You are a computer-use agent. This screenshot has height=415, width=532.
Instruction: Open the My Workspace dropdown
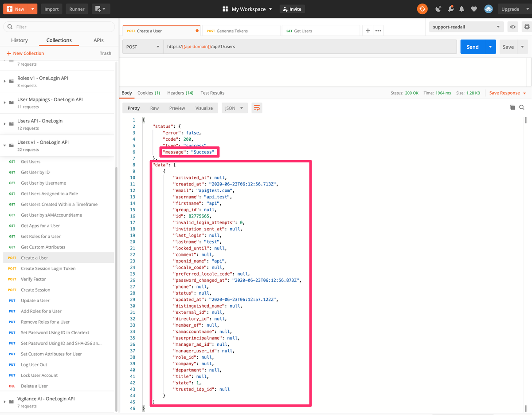point(252,9)
